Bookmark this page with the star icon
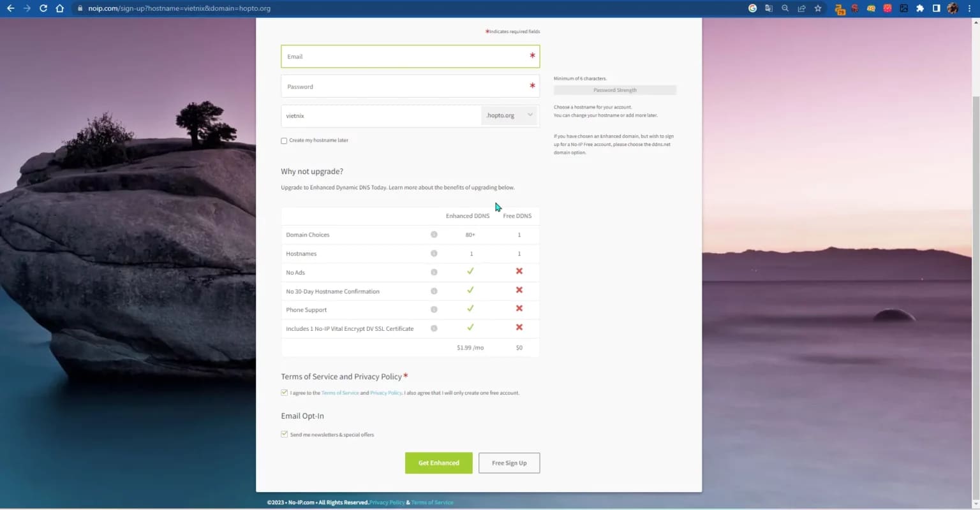The width and height of the screenshot is (980, 510). tap(818, 8)
